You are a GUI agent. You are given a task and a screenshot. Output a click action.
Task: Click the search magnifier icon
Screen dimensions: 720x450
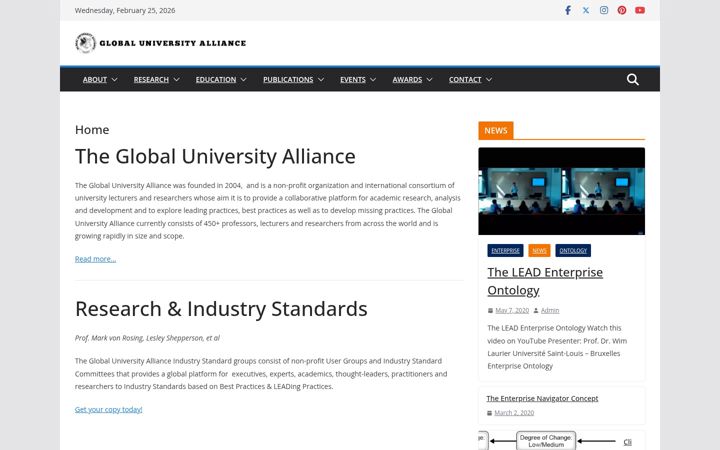632,79
